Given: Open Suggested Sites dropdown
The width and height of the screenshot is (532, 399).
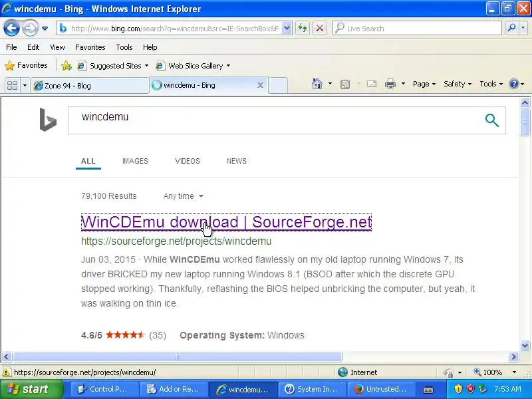Looking at the screenshot, I should 113,65.
